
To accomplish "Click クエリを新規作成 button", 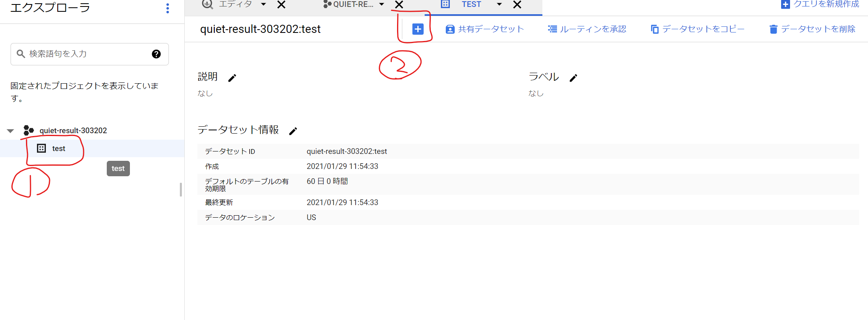I will point(820,4).
